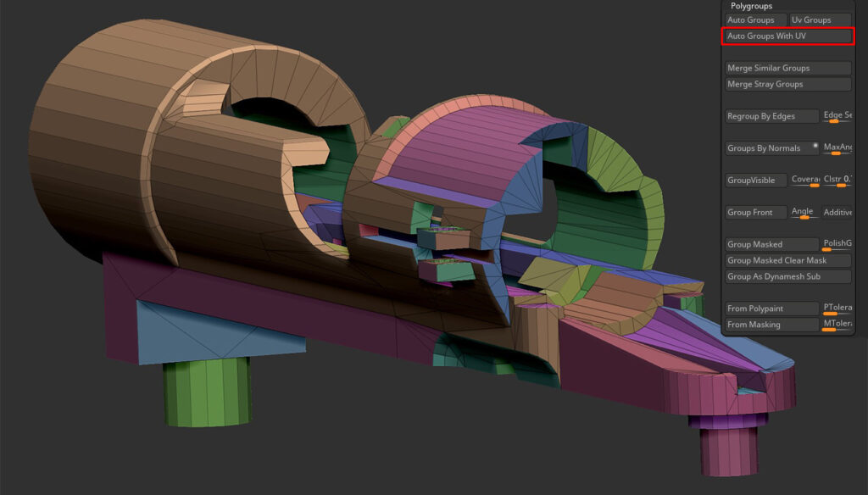Click the Group Front button

[x=755, y=213]
